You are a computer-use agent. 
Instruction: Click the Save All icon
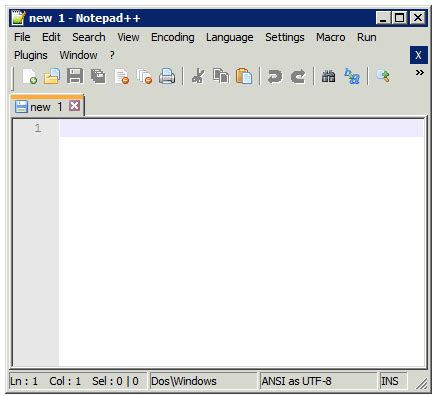coord(98,76)
